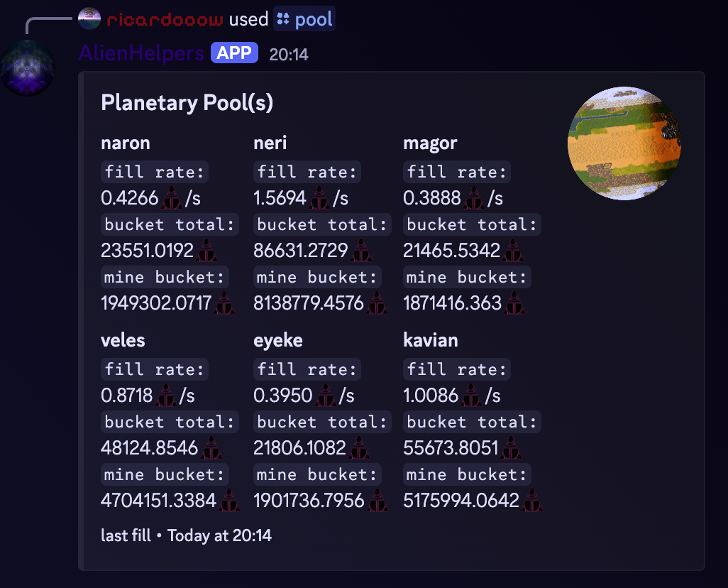Click the pool slash command tag
This screenshot has height=588, width=728.
pyautogui.click(x=304, y=19)
